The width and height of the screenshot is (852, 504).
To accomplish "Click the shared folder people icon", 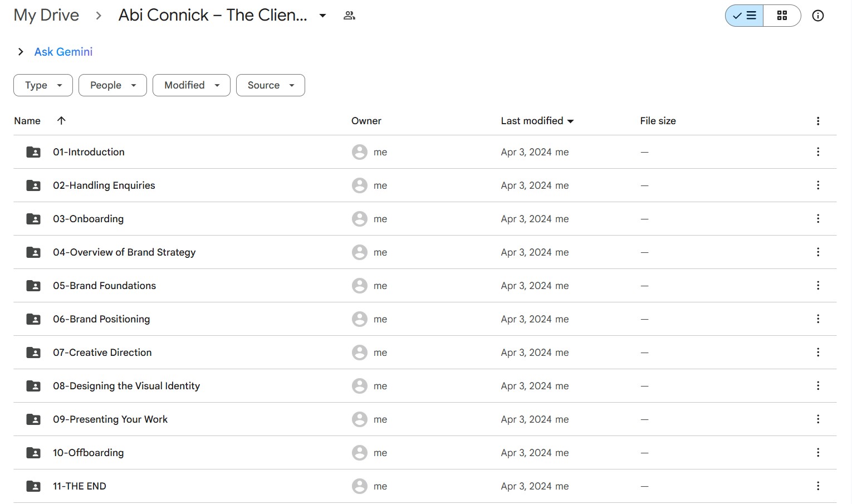I will [x=349, y=16].
